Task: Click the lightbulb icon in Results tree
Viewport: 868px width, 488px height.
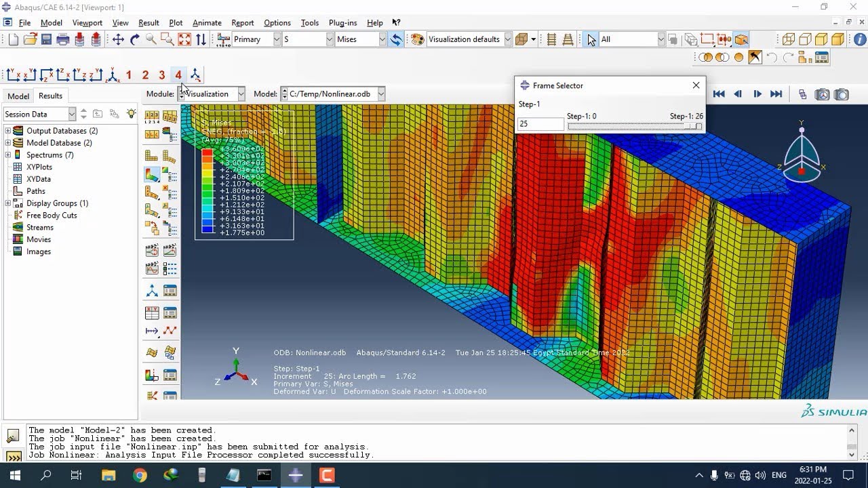Action: pos(131,114)
